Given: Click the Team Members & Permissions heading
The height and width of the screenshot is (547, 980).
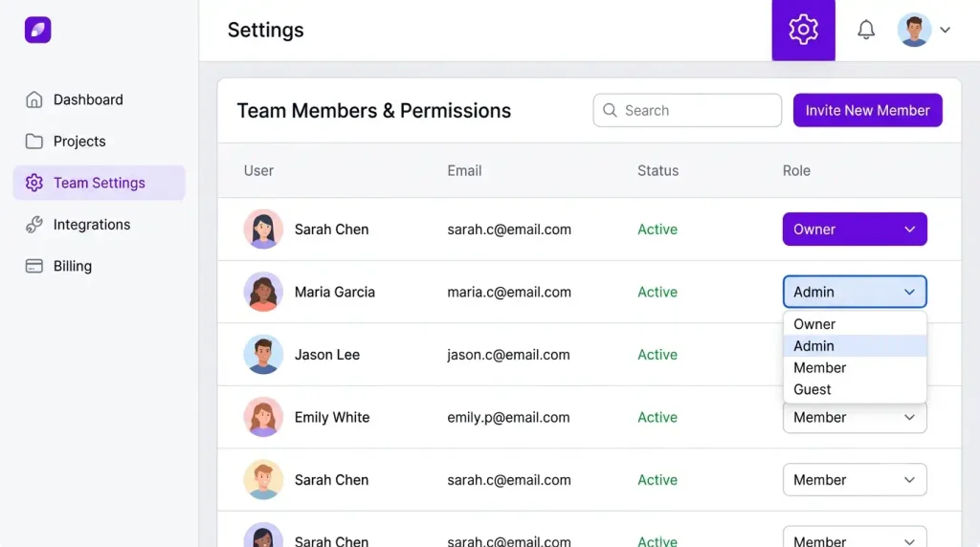Looking at the screenshot, I should point(374,111).
